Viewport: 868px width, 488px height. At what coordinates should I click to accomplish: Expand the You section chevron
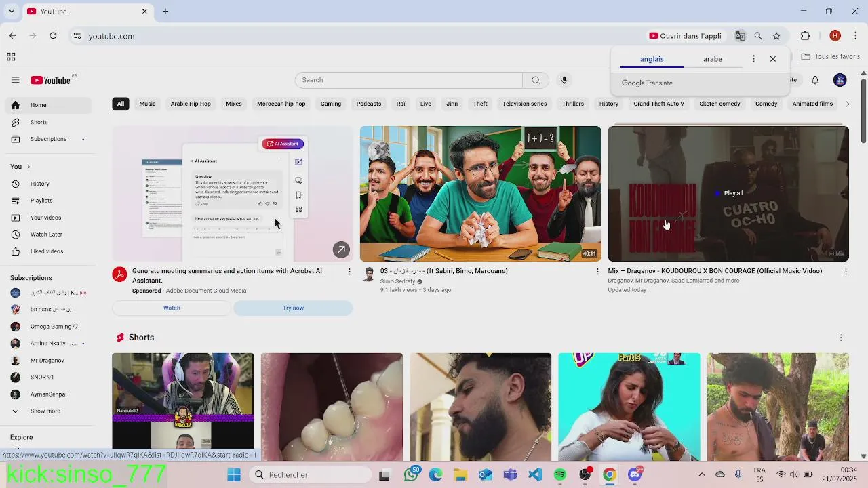pos(28,167)
